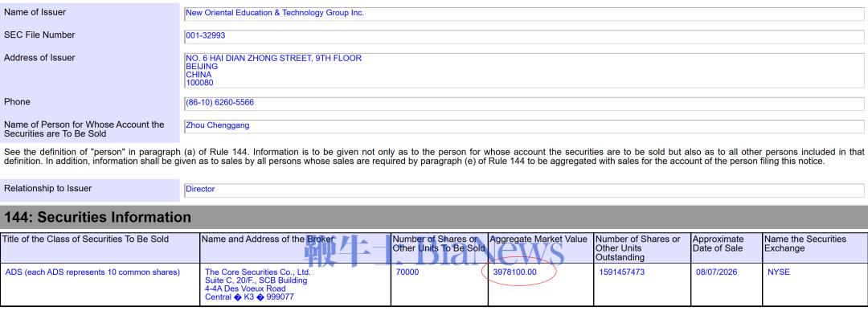Click the BEIJING address line

click(202, 67)
